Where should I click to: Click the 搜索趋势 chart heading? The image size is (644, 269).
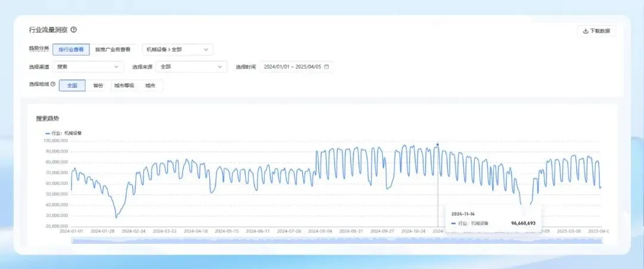click(x=48, y=118)
